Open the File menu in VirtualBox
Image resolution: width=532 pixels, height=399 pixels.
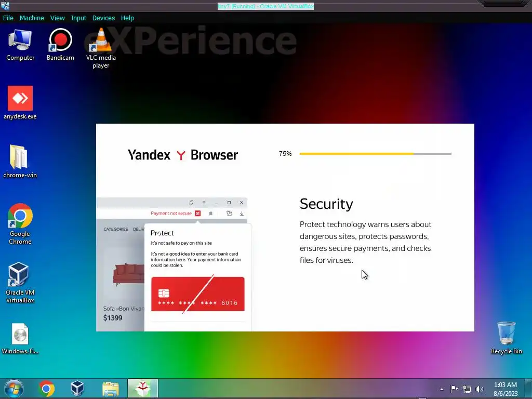pos(8,18)
